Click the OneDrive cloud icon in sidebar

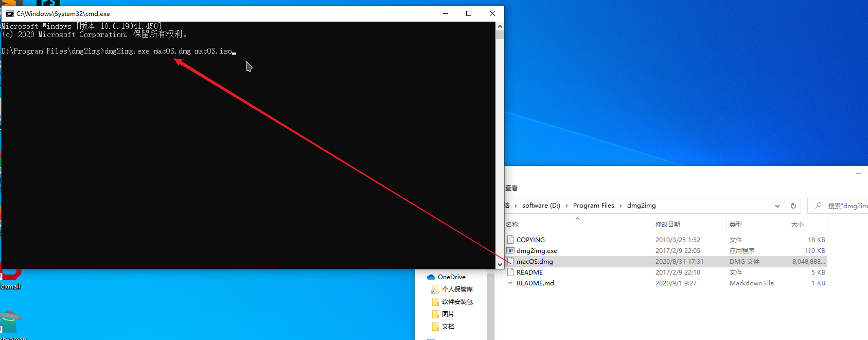pyautogui.click(x=431, y=277)
